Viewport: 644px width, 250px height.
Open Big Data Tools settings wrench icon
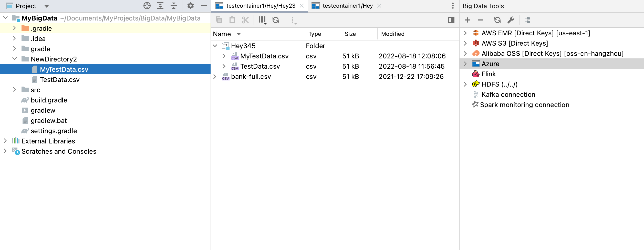click(511, 20)
